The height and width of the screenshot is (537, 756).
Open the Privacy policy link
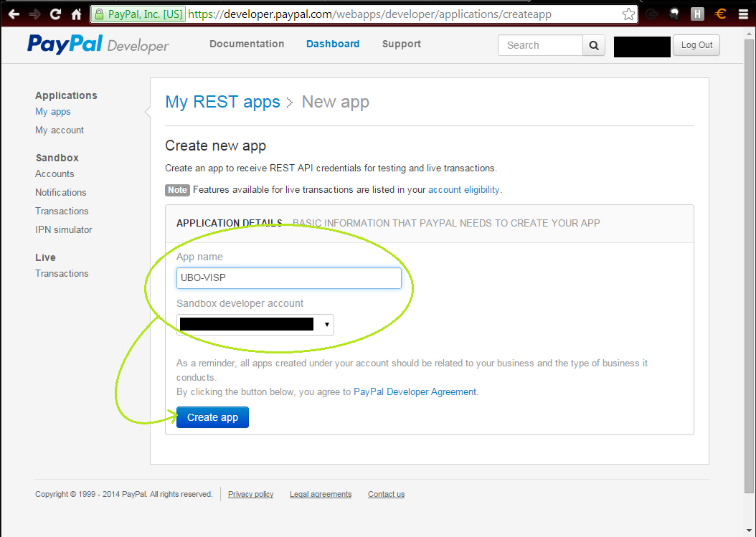tap(251, 494)
